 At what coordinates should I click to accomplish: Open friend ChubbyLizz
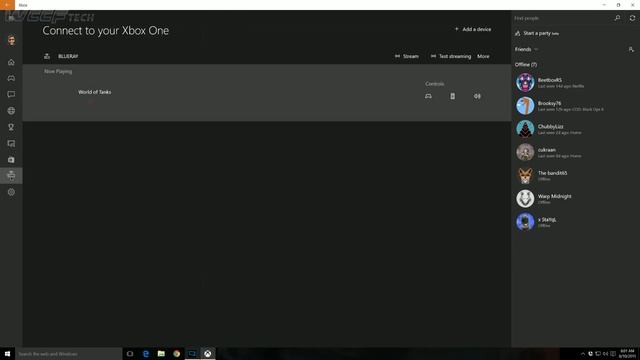click(576, 129)
